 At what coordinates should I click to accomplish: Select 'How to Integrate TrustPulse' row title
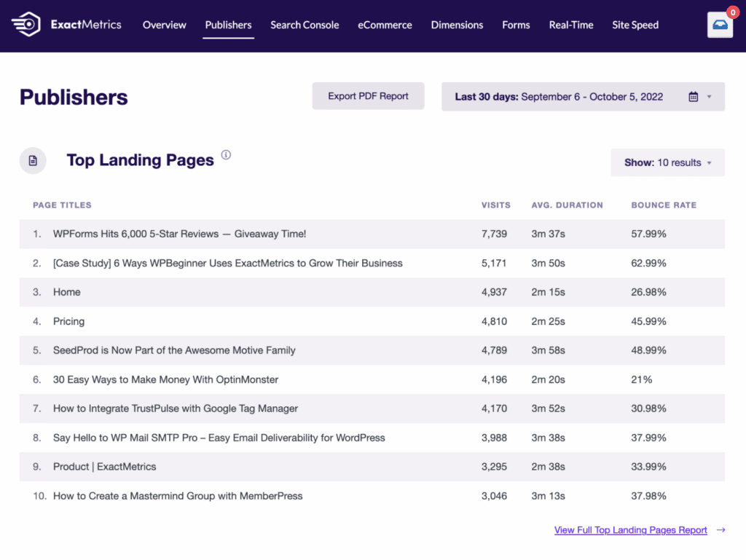pyautogui.click(x=176, y=409)
